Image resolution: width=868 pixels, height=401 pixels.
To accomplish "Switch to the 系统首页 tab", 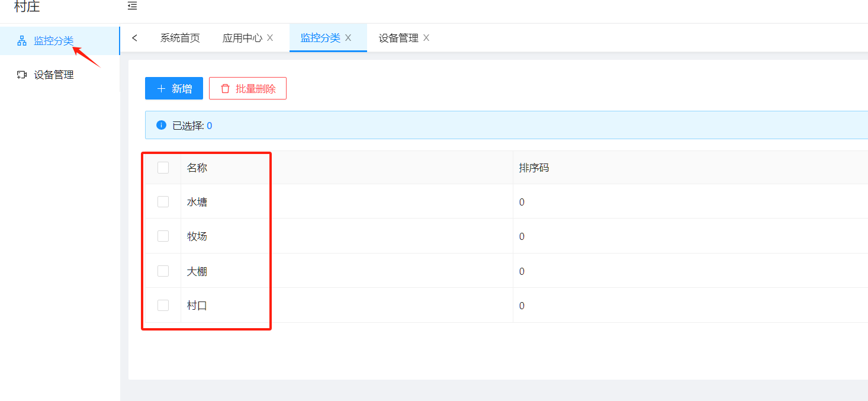I will click(x=179, y=37).
